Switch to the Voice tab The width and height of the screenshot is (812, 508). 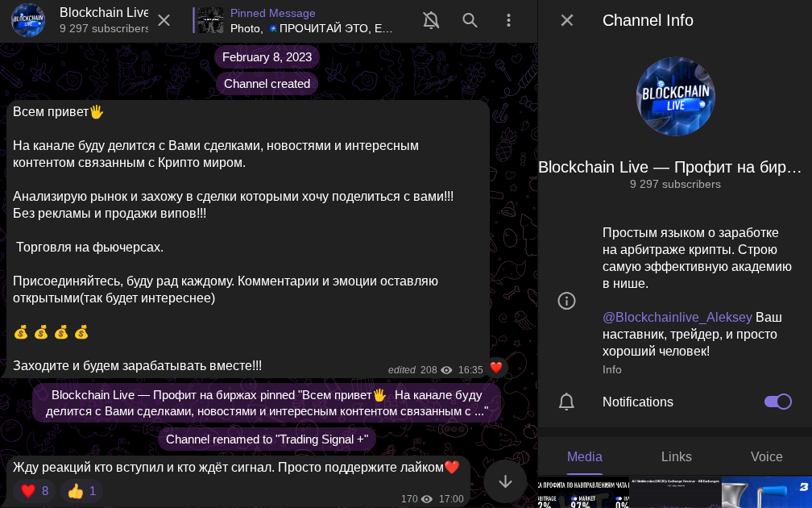coord(766,456)
